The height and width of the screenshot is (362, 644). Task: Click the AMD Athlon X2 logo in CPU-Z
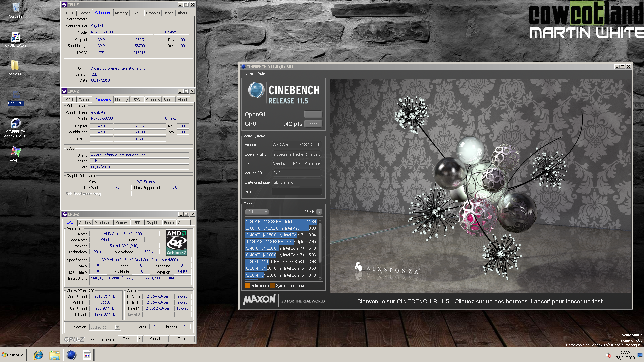pos(176,243)
